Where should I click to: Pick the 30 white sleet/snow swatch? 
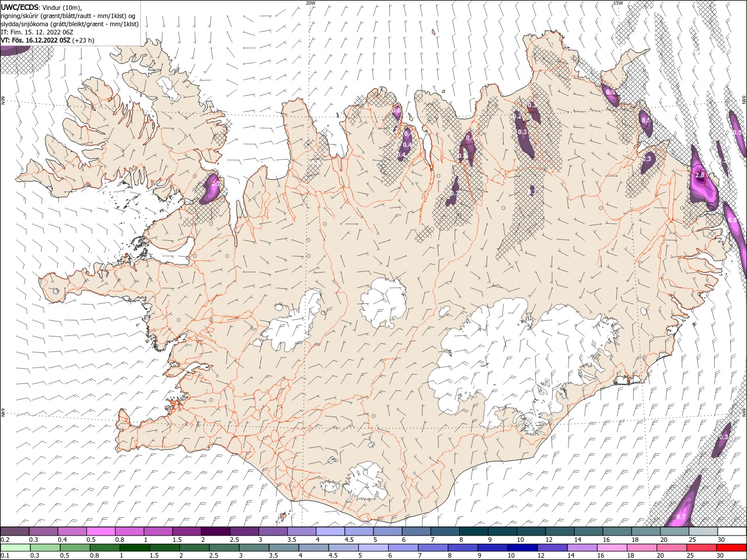tap(732, 531)
